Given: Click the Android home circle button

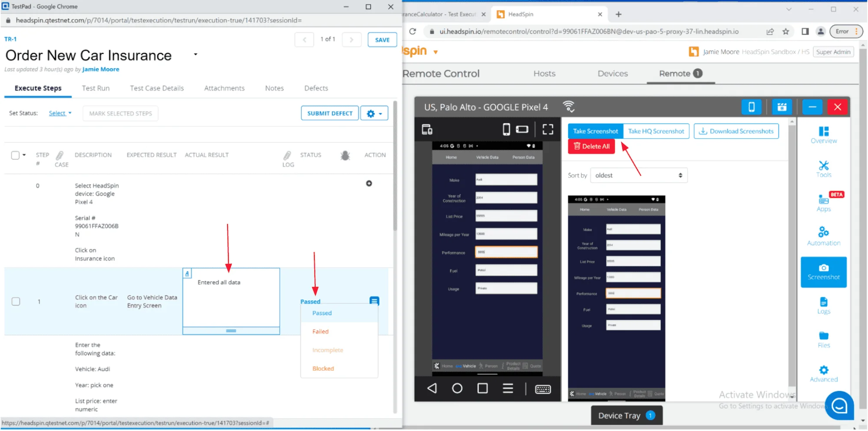Looking at the screenshot, I should click(x=457, y=388).
